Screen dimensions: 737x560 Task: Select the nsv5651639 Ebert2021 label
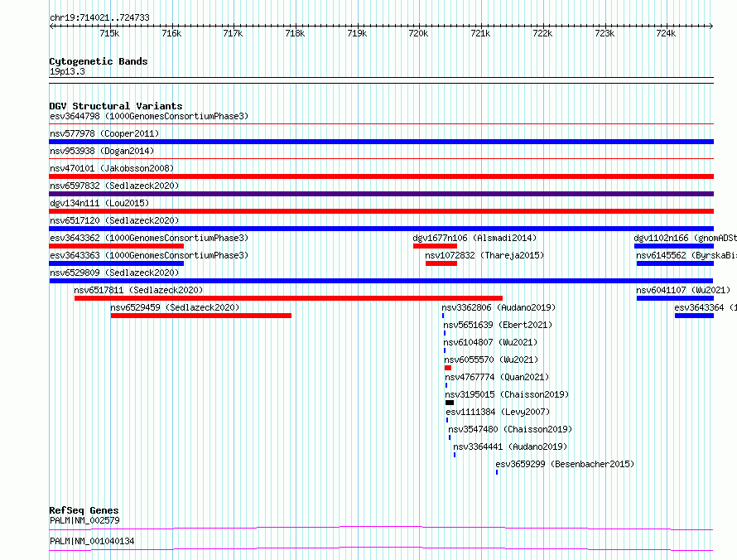tap(498, 325)
